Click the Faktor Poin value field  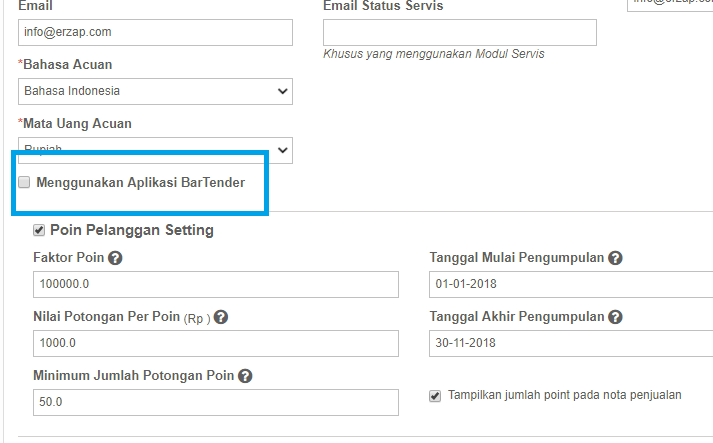pos(216,284)
